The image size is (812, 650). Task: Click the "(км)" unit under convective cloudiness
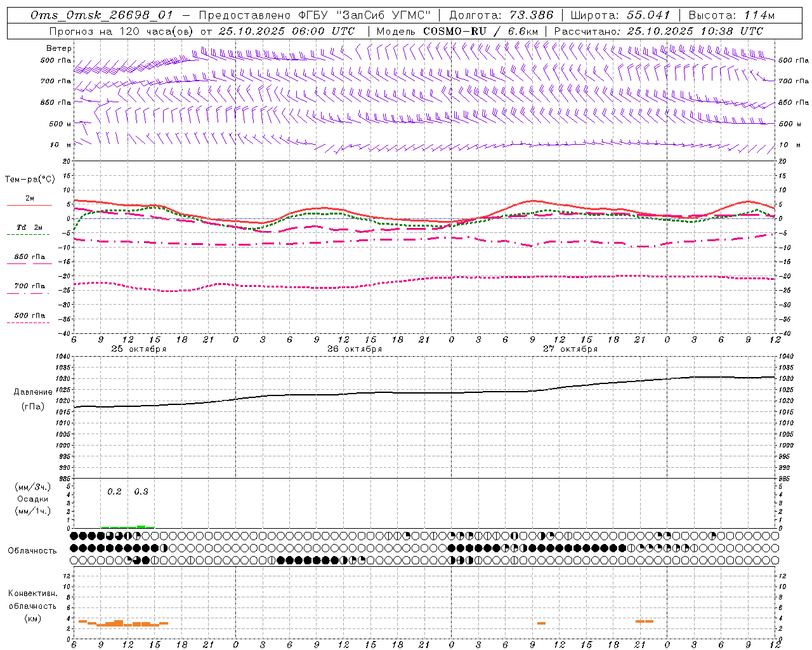click(x=32, y=618)
